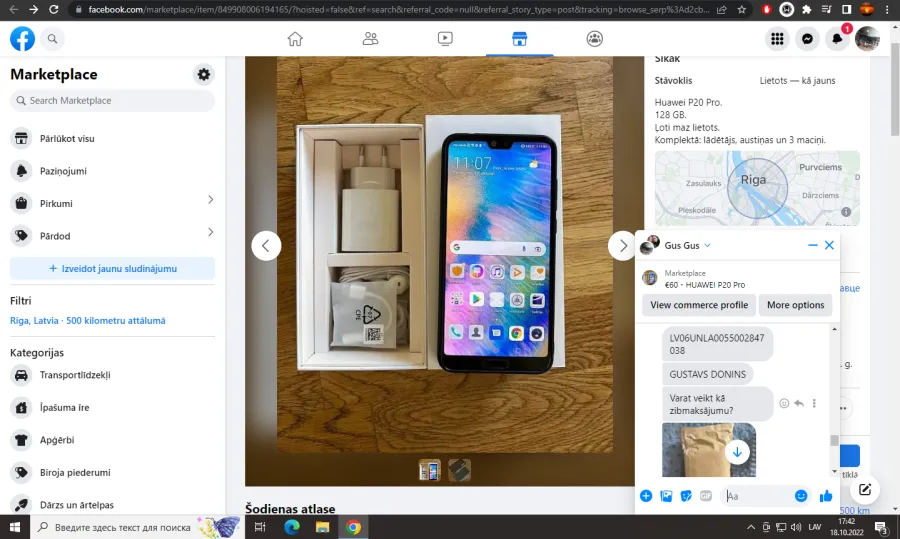Click the GUSTAVS DONINS message bubble
This screenshot has height=539, width=900.
[x=708, y=374]
